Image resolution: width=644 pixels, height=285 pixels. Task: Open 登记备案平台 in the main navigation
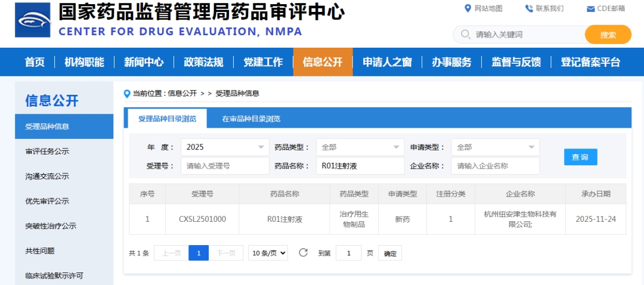click(590, 63)
